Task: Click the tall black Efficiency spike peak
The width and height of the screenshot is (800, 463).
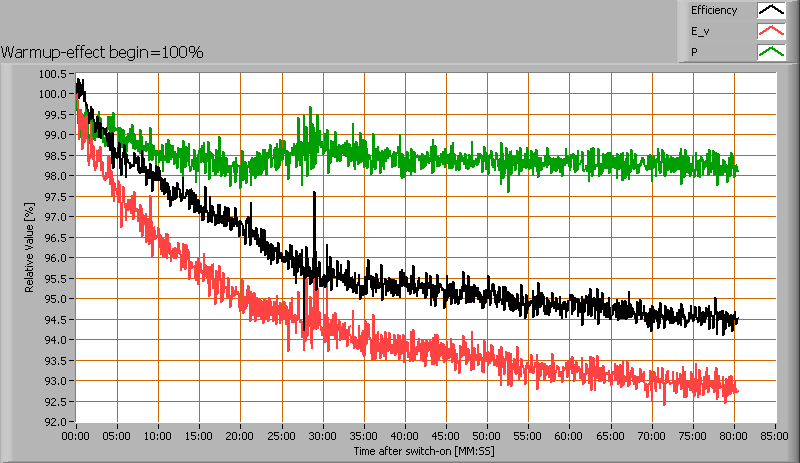Action: tap(314, 194)
